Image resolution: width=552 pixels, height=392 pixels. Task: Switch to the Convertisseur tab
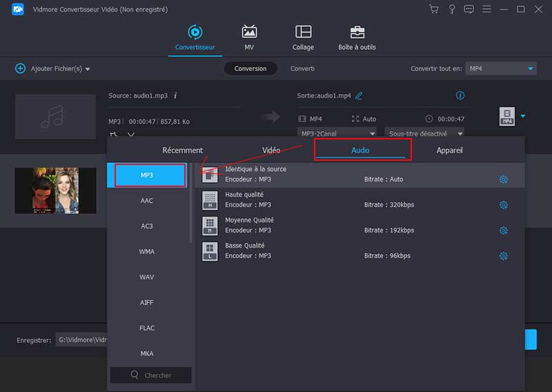(x=195, y=38)
